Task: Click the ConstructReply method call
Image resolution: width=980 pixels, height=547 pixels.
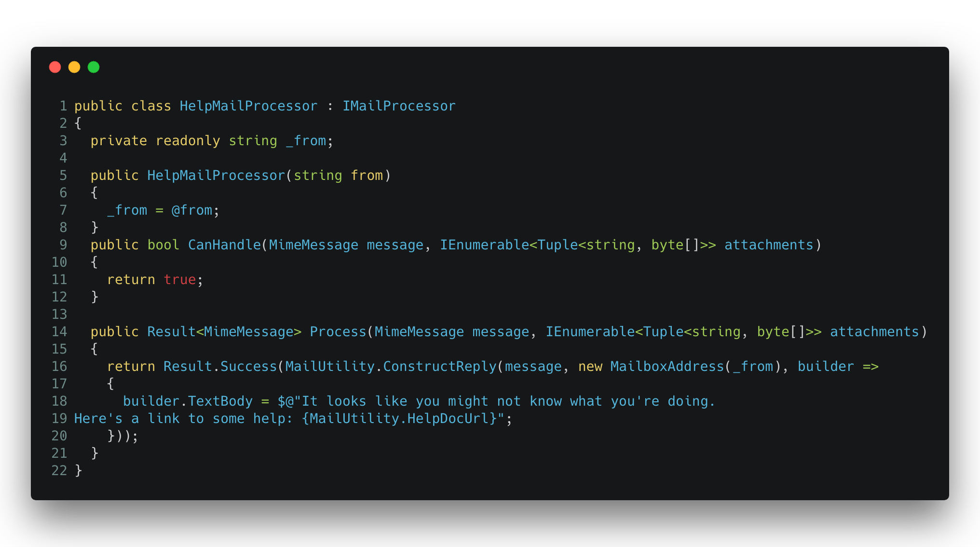Action: click(440, 367)
